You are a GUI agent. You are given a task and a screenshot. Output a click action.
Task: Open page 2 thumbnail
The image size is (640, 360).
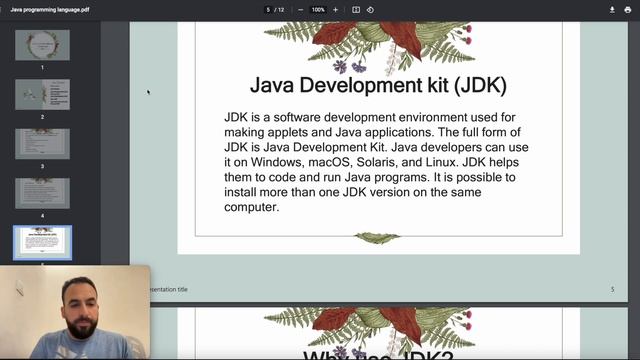(42, 94)
